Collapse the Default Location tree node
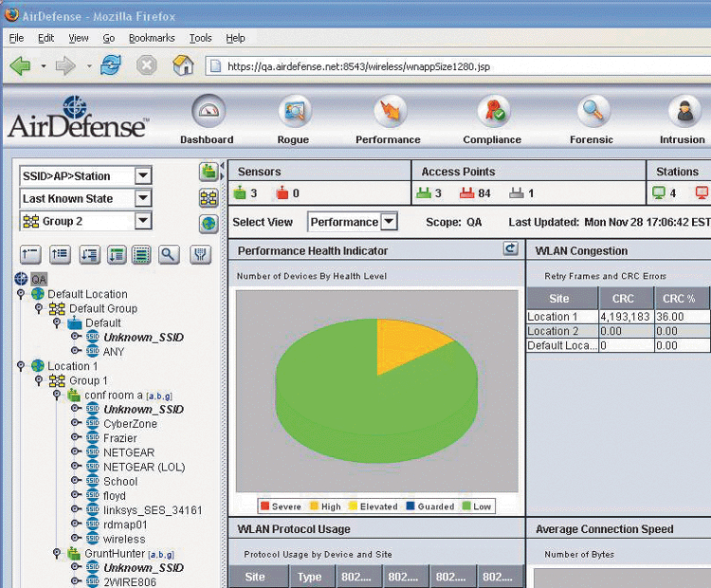 [21, 294]
